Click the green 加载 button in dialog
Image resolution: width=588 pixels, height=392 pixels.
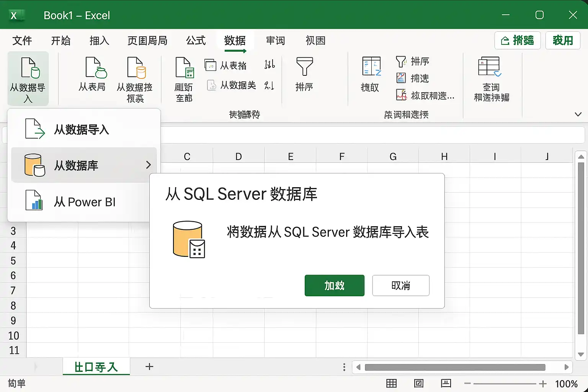(x=335, y=285)
